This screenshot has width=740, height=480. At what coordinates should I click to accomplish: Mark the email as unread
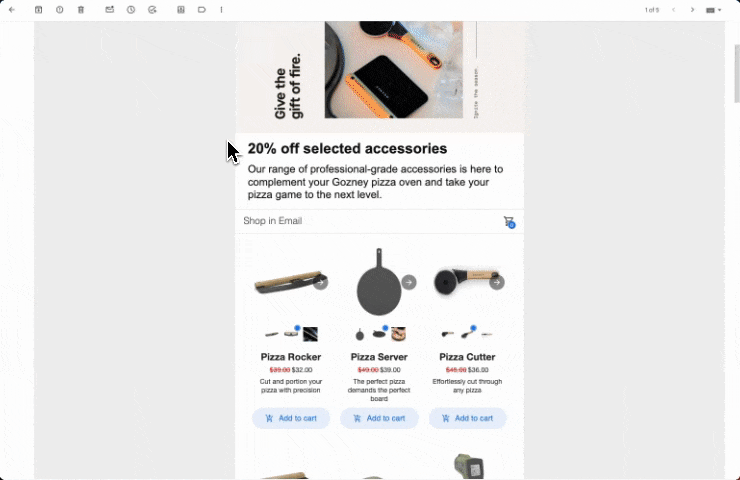pos(109,9)
